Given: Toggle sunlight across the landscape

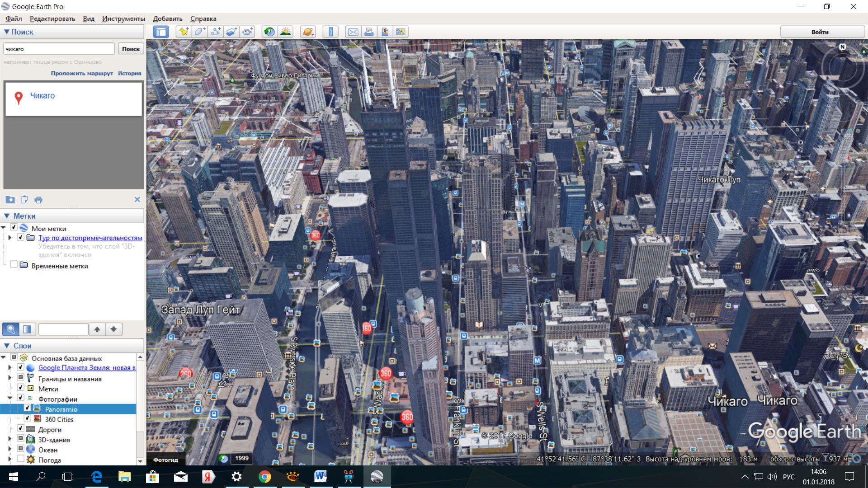Looking at the screenshot, I should (285, 32).
